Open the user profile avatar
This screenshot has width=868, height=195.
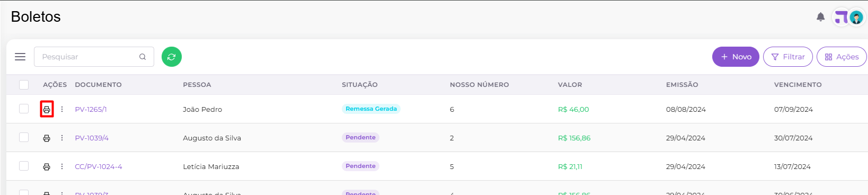[856, 17]
